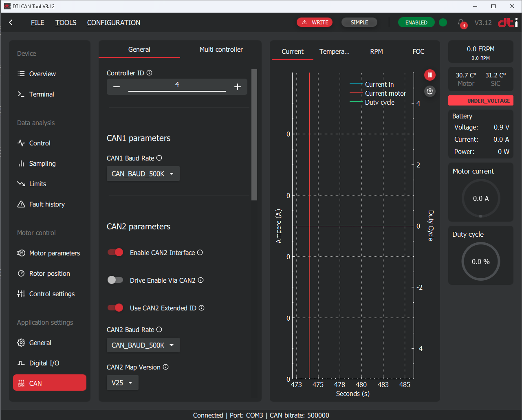This screenshot has height=420, width=522.
Task: Click the CAN bitrate: 500000 status text
Action: [x=300, y=415]
